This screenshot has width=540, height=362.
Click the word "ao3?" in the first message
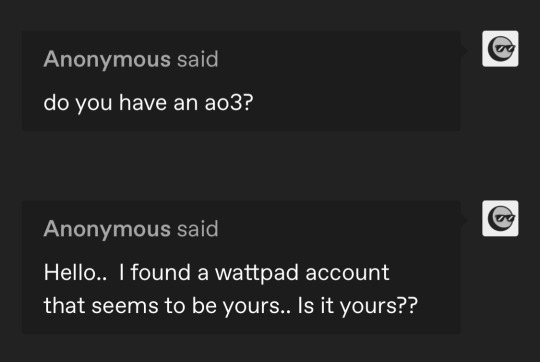pyautogui.click(x=229, y=103)
